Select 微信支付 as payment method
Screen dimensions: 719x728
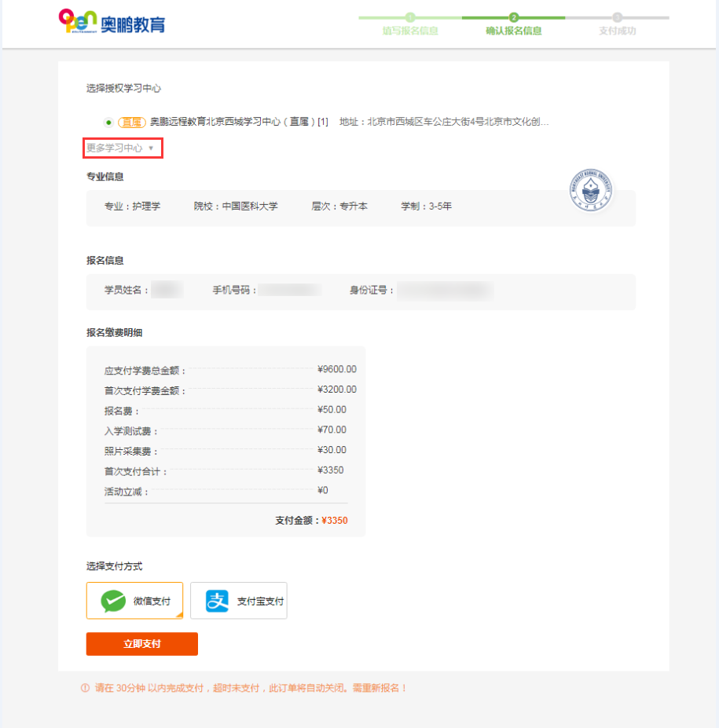pos(134,600)
